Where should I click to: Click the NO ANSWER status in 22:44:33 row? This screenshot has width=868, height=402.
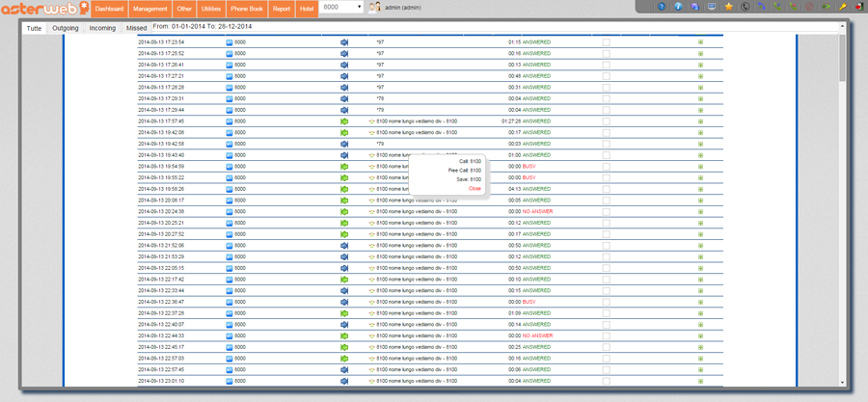(537, 335)
